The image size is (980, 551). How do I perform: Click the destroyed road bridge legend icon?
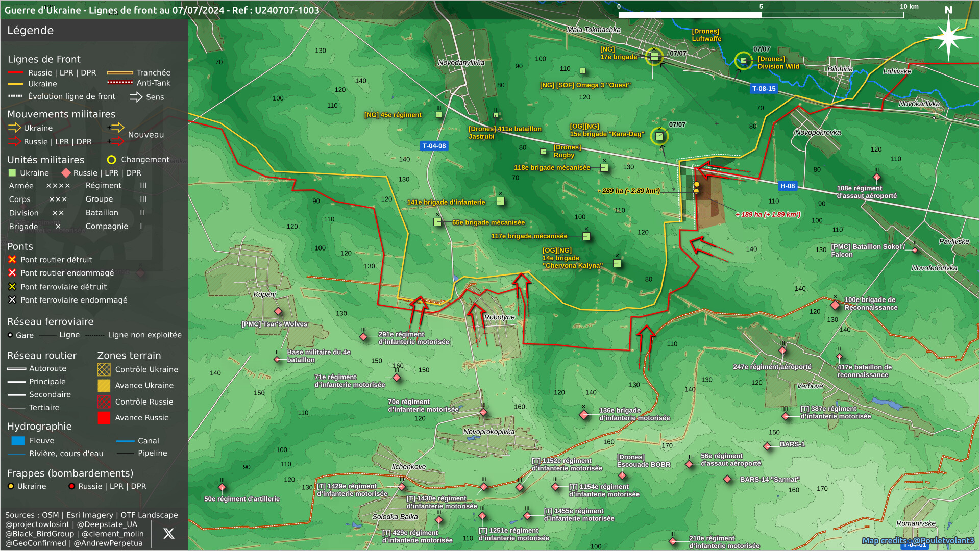[x=12, y=260]
